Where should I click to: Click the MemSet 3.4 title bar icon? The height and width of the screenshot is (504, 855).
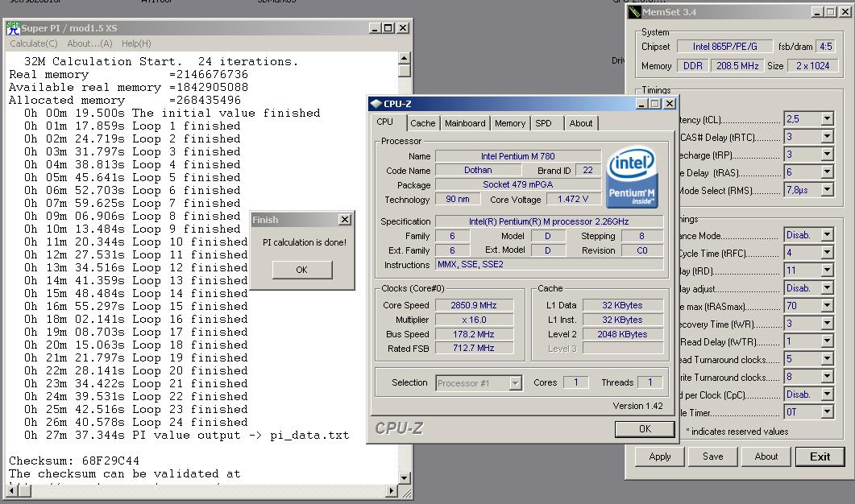tap(635, 12)
